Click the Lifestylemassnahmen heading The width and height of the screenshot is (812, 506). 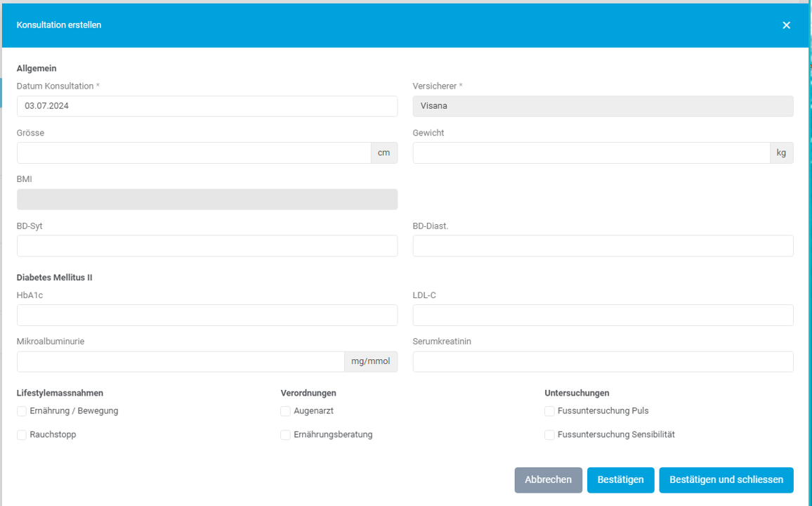tap(60, 393)
